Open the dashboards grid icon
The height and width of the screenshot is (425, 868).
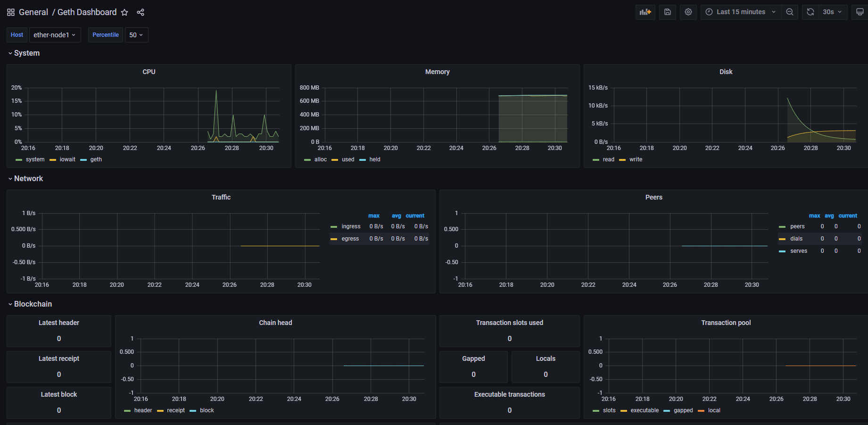[11, 12]
